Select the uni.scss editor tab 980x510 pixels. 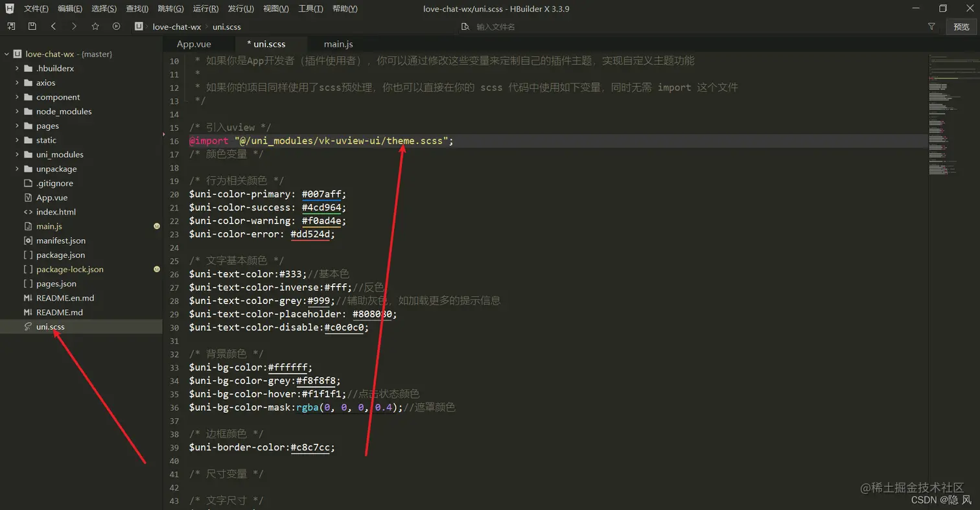(x=266, y=44)
